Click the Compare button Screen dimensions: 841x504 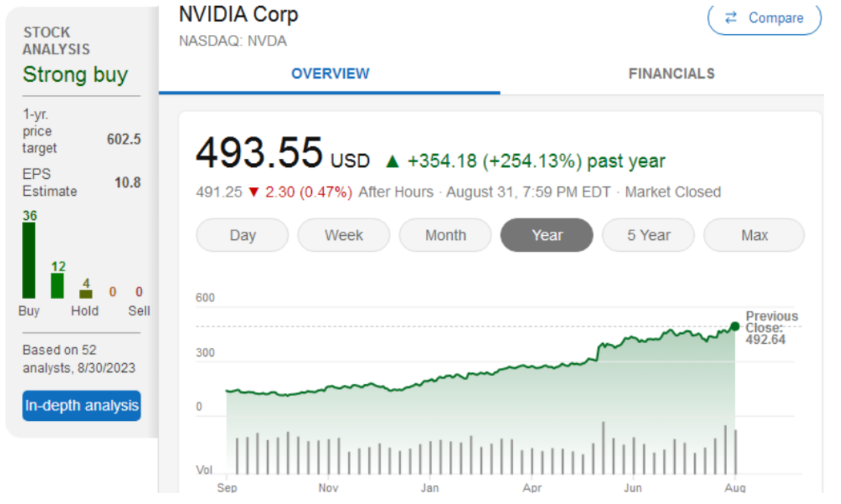coord(764,18)
